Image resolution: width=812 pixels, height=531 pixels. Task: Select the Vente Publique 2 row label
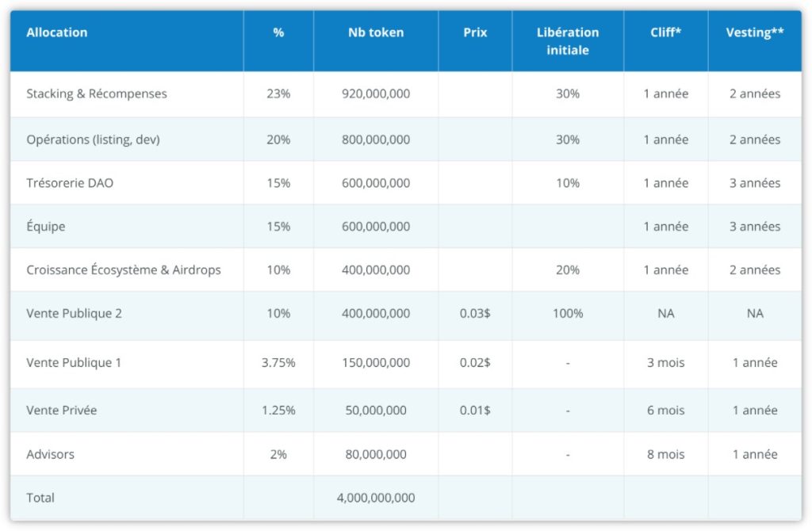[74, 313]
